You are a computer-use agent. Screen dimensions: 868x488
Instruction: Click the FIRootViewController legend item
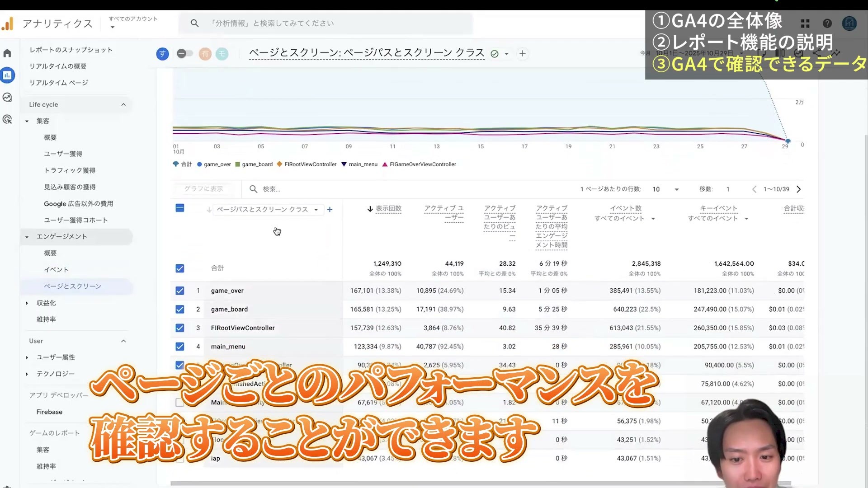click(307, 164)
